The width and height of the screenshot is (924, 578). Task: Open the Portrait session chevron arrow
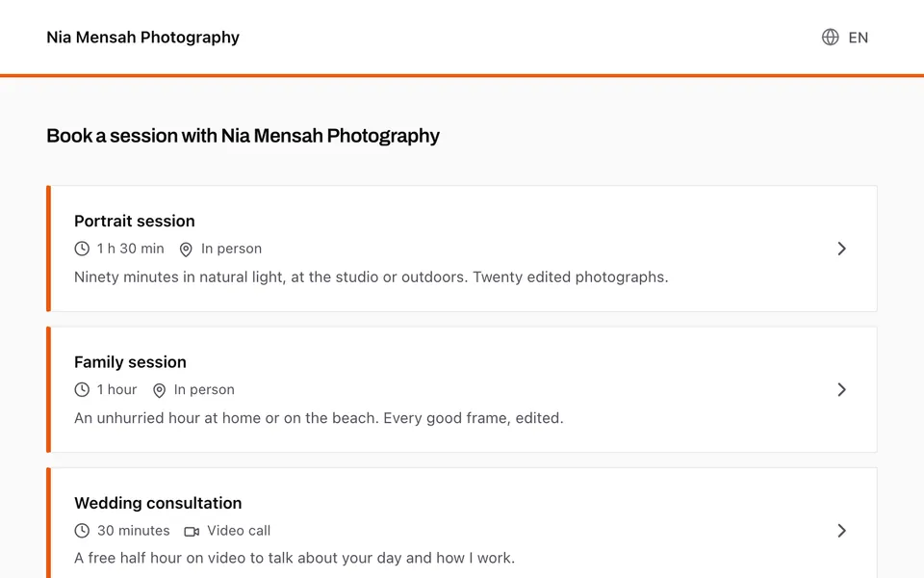pyautogui.click(x=841, y=249)
